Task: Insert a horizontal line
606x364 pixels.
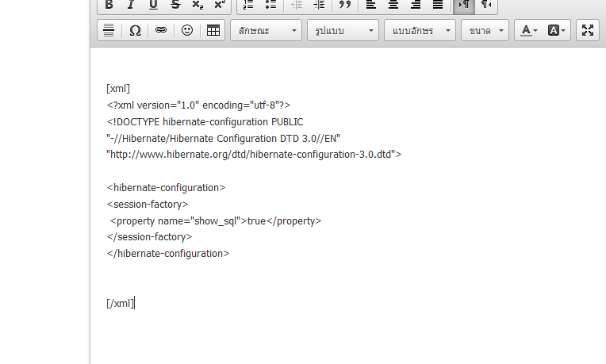Action: [x=109, y=30]
